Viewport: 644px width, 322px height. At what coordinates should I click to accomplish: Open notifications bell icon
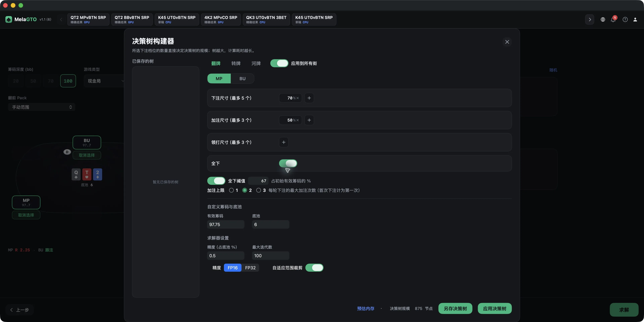tap(613, 19)
